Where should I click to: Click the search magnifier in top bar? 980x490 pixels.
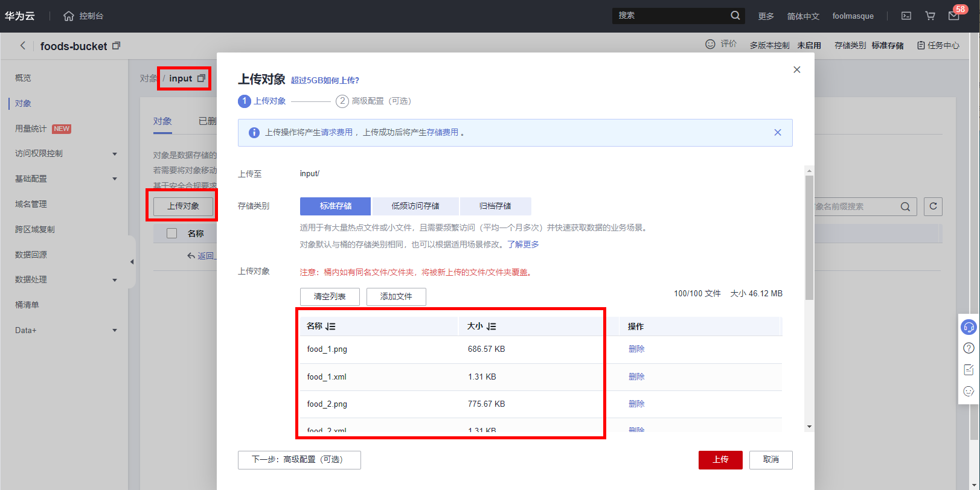pyautogui.click(x=735, y=16)
